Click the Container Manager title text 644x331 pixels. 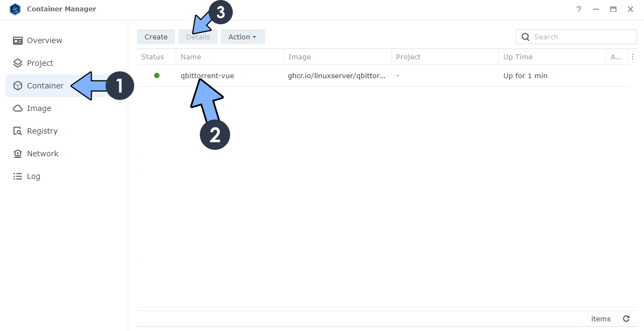(61, 9)
